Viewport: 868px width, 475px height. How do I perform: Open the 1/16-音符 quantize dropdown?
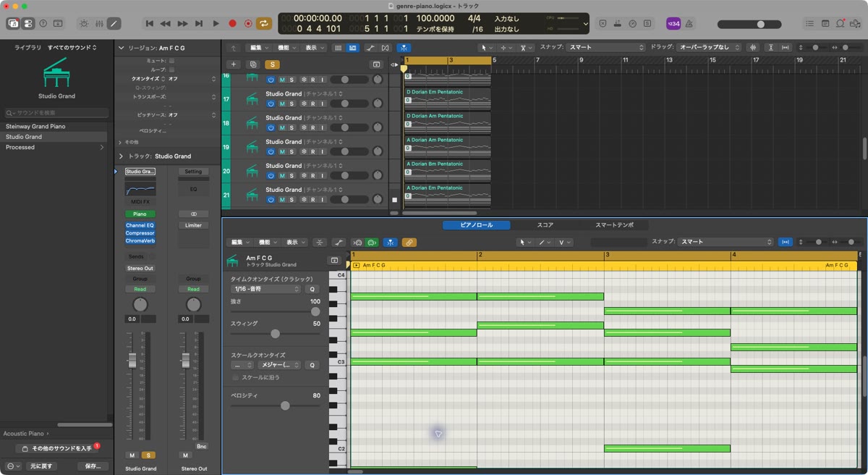[x=265, y=289]
